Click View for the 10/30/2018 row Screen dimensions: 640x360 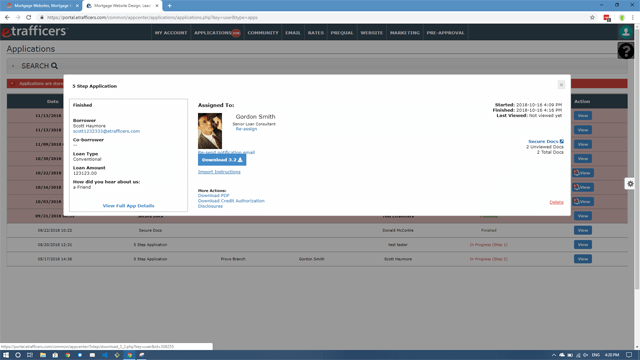tap(582, 158)
